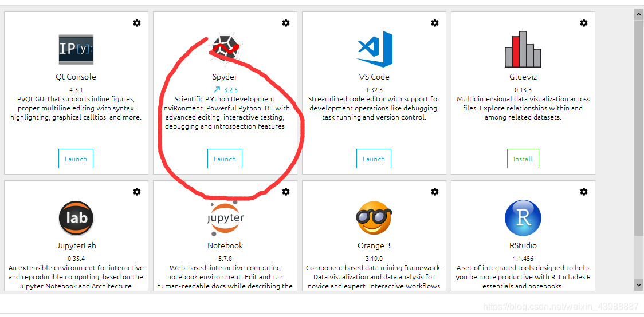Open gear options for Jupyter Notebook tile

click(x=286, y=192)
